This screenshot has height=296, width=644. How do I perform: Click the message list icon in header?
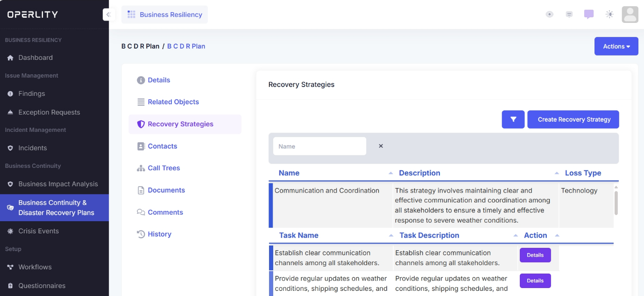[569, 14]
